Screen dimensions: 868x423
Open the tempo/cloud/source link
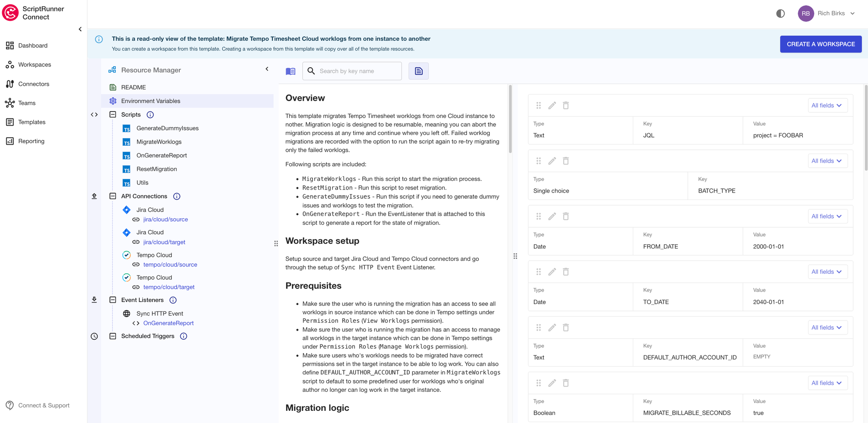pos(170,265)
